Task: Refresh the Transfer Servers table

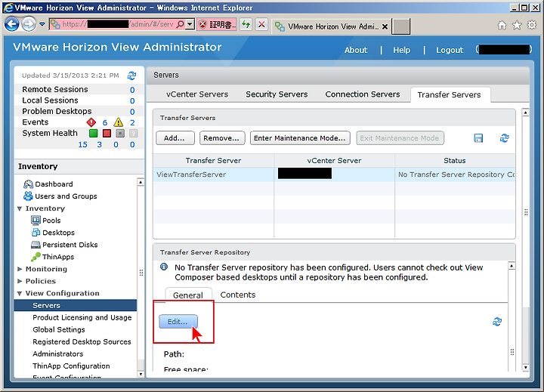Action: (x=504, y=138)
